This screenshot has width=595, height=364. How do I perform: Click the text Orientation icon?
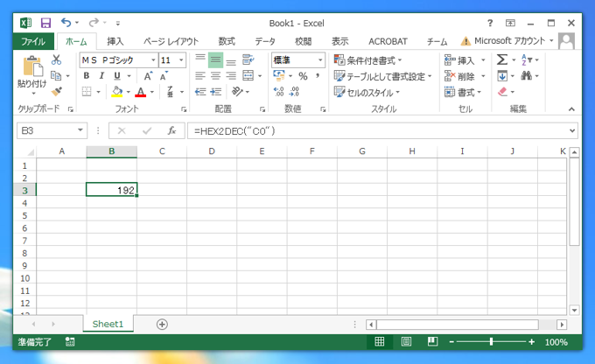point(237,92)
